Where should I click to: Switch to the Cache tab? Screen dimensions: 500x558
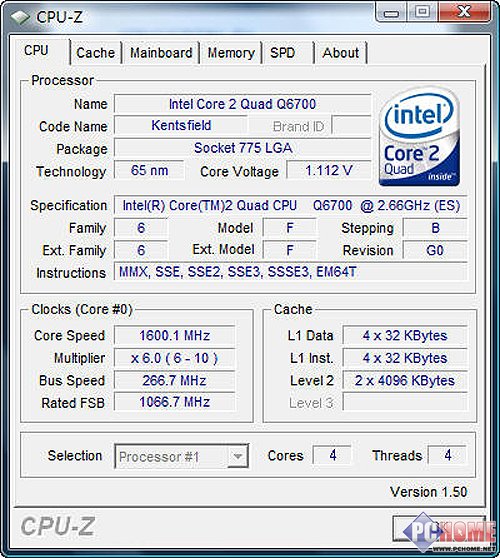pyautogui.click(x=96, y=53)
